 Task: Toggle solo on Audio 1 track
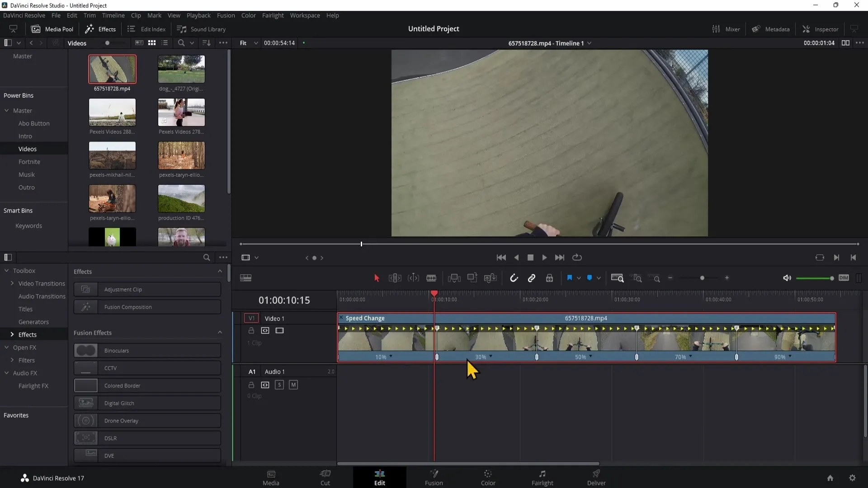point(279,385)
